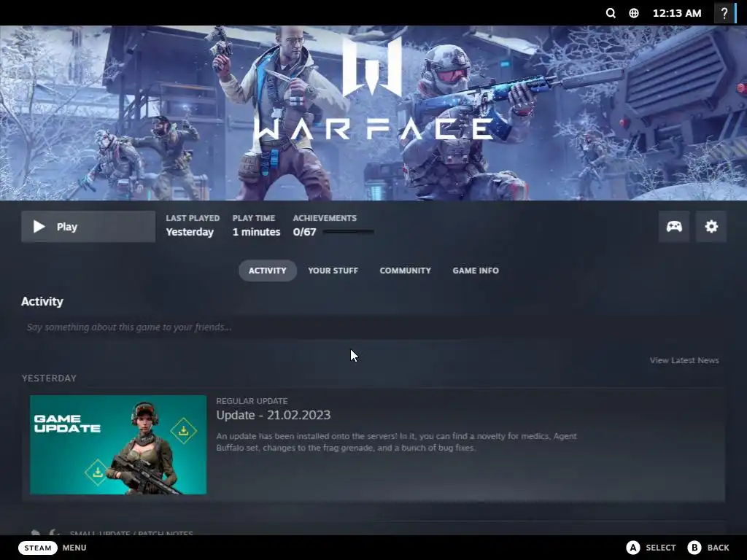The height and width of the screenshot is (560, 747).
Task: Click the '1 minutes' play time value
Action: coord(256,232)
